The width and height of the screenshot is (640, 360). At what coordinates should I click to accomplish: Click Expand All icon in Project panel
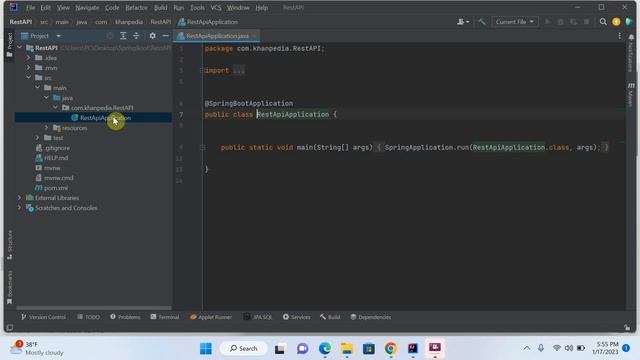[x=123, y=36]
